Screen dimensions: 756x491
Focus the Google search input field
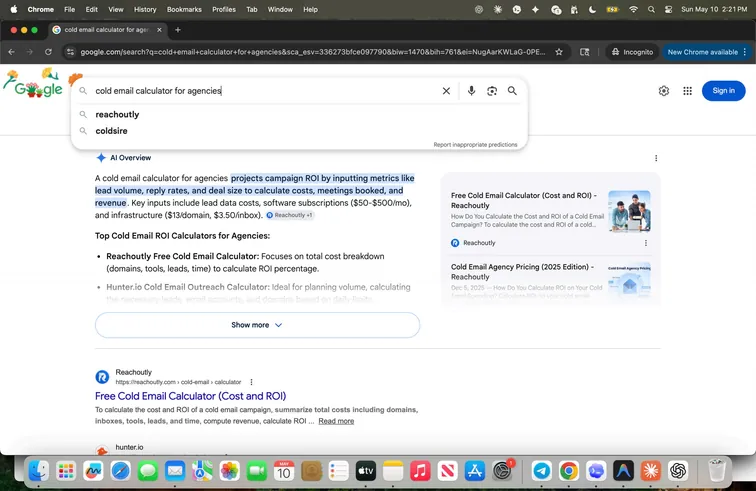pos(264,91)
